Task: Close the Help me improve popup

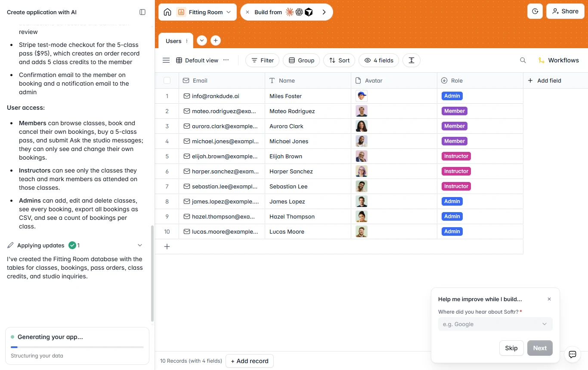Action: [549, 299]
